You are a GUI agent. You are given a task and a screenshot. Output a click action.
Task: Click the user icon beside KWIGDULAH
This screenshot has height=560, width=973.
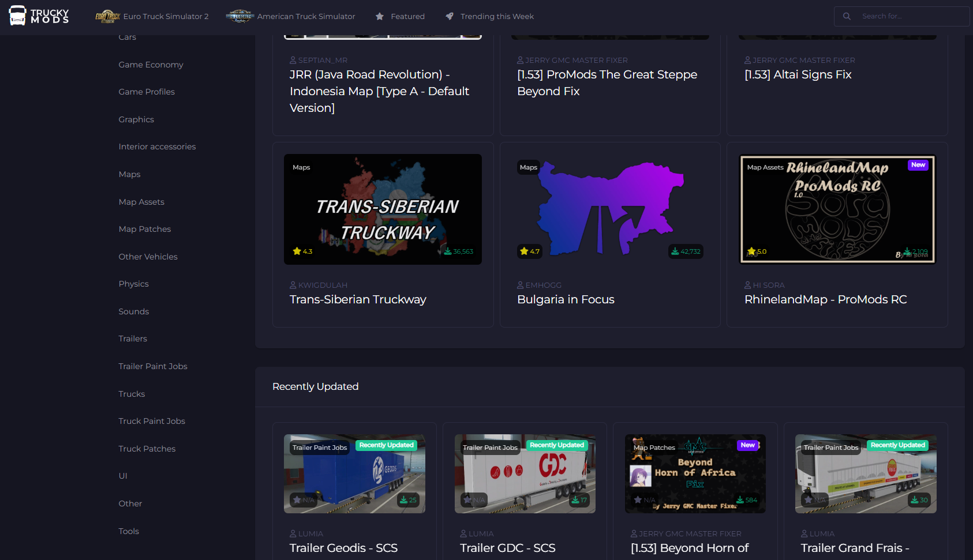[x=293, y=285]
